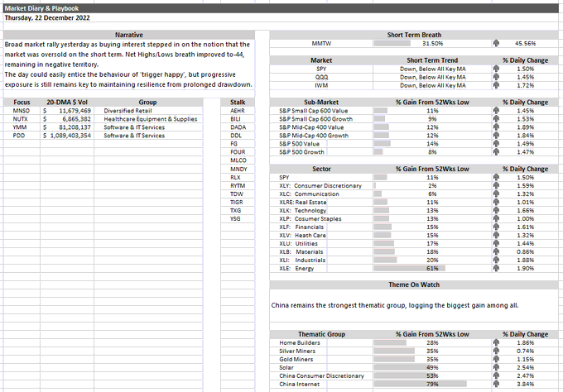Click the up arrow icon in the MMTW row
This screenshot has height=392, width=563.
coord(496,43)
